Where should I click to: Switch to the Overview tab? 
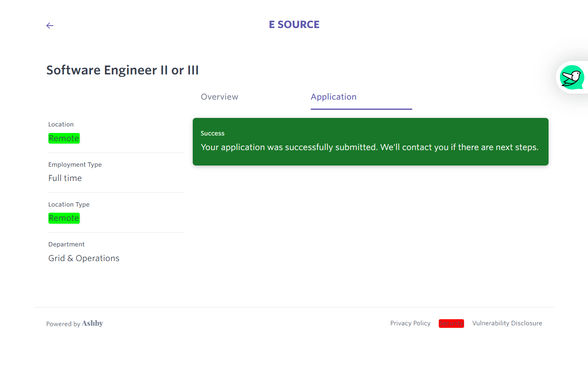coord(219,97)
